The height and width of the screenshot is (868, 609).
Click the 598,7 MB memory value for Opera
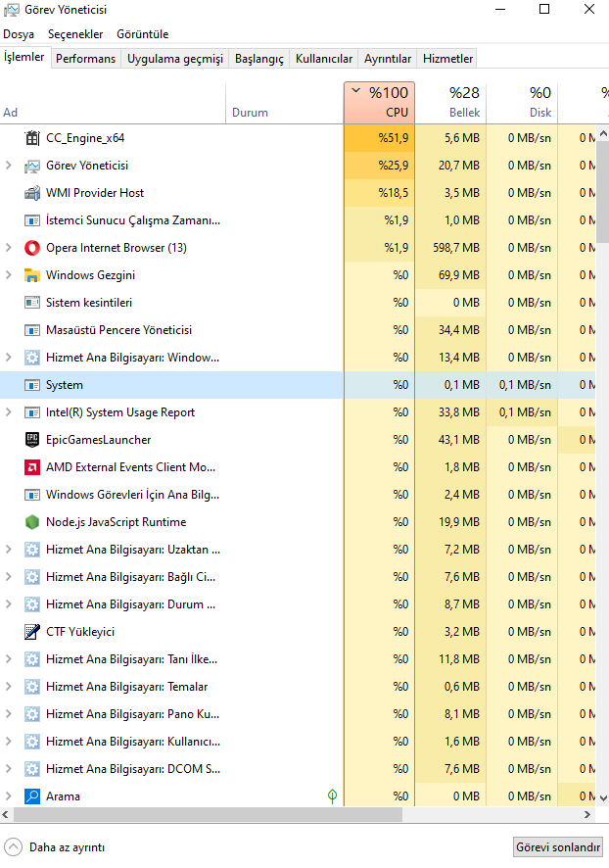point(456,248)
